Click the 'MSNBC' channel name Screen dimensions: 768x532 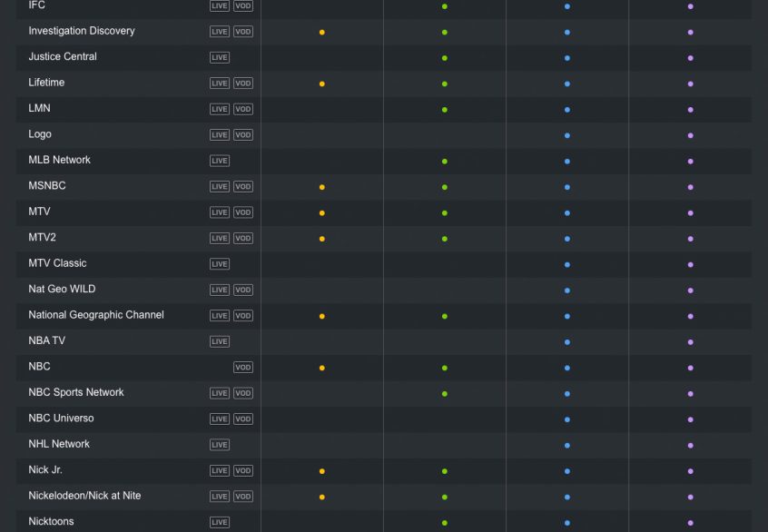47,186
